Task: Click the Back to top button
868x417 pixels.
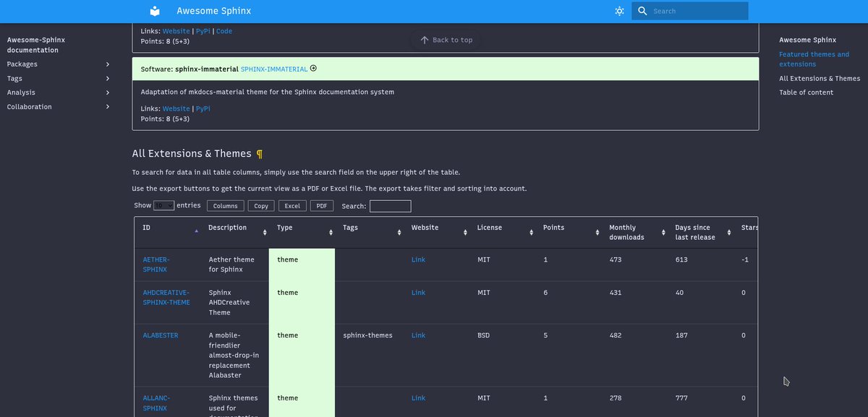Action: coord(446,40)
